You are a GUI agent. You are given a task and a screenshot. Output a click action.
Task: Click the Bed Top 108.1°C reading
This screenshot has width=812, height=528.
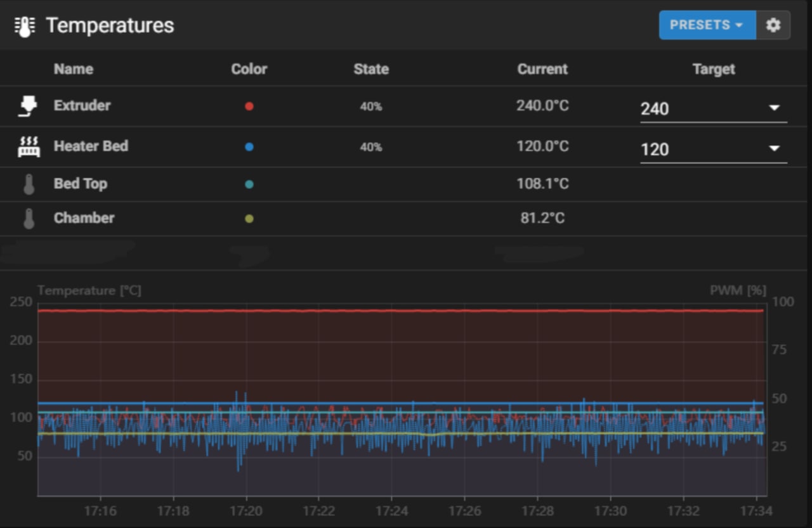click(x=542, y=184)
